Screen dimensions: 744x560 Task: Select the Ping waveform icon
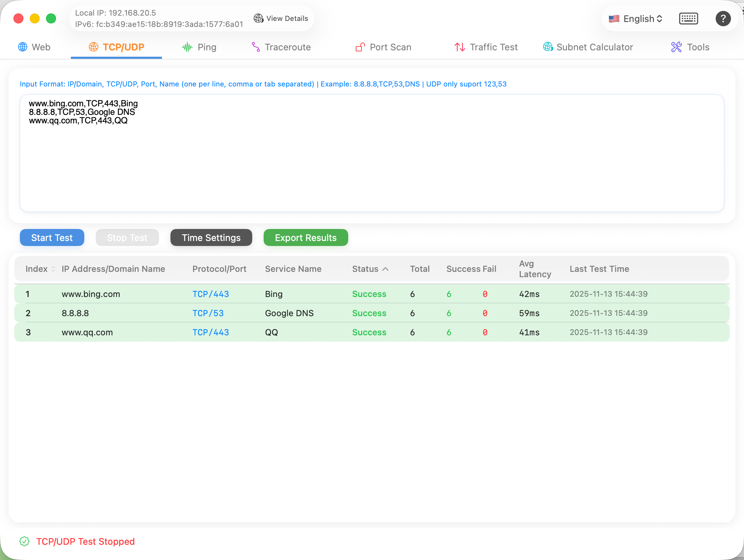(x=187, y=47)
